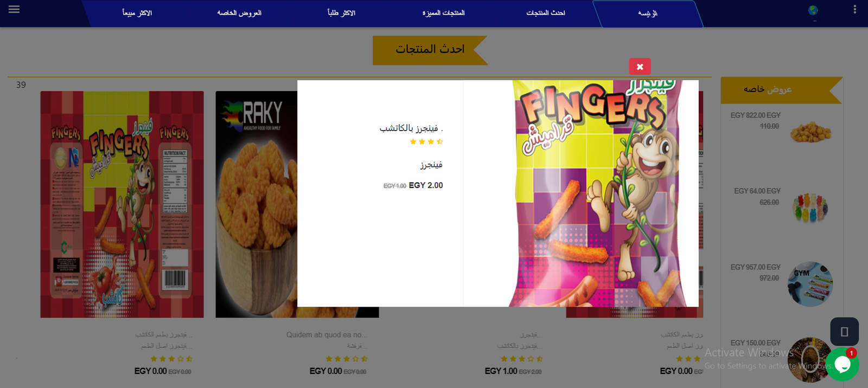The width and height of the screenshot is (868, 388).
Task: Click the Quidem ab quod product link
Action: click(x=327, y=335)
